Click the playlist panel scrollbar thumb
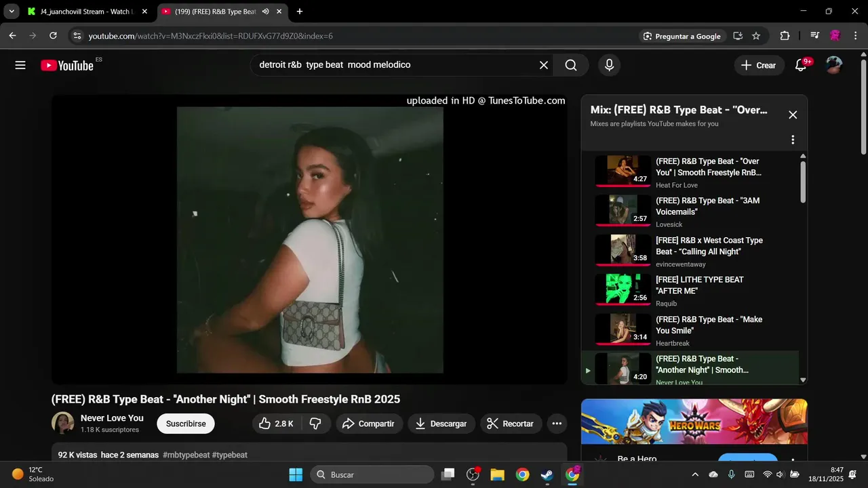The image size is (868, 488). [804, 181]
